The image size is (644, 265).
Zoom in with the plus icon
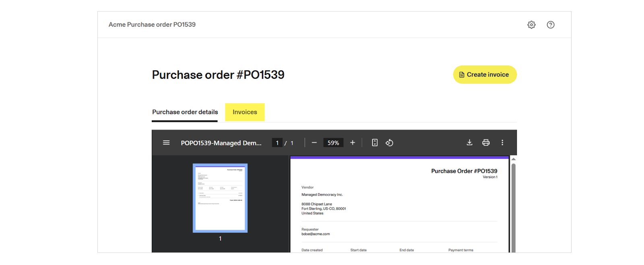(353, 143)
